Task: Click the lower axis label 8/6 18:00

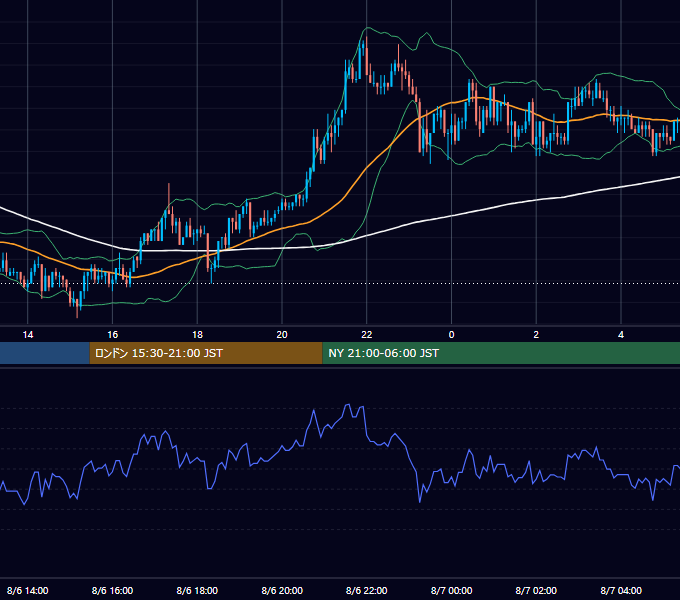Action: (x=197, y=590)
